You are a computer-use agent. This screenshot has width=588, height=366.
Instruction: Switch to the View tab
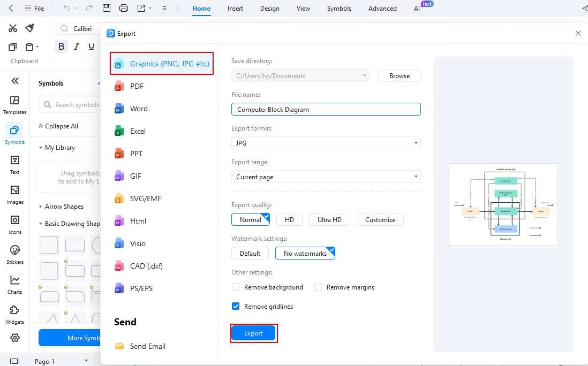[303, 8]
